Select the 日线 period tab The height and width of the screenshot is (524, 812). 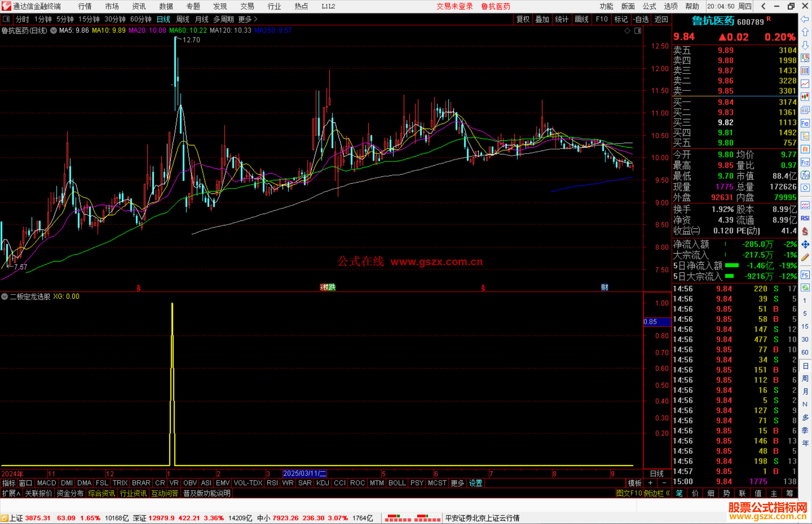tap(163, 19)
